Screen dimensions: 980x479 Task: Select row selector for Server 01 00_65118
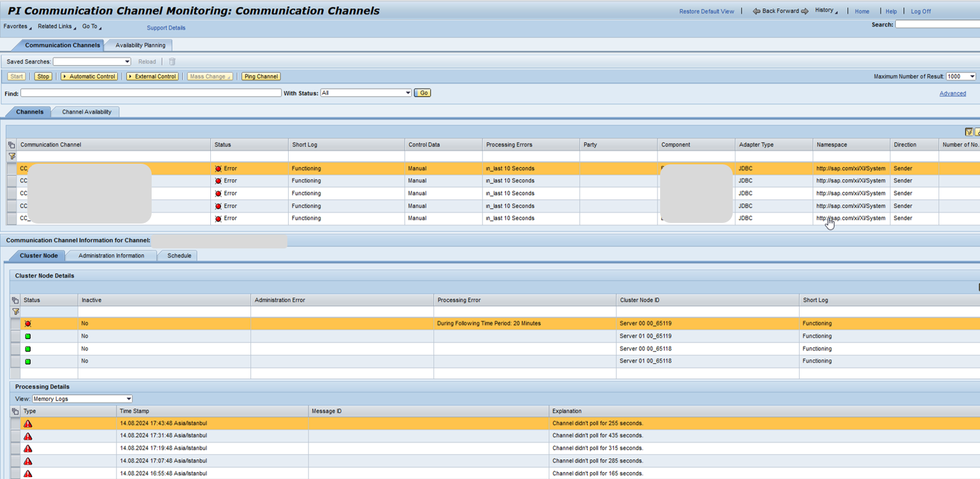tap(15, 361)
